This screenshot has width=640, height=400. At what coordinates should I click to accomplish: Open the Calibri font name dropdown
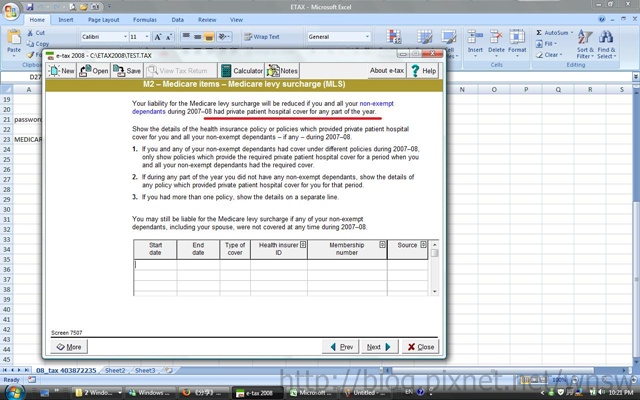125,37
